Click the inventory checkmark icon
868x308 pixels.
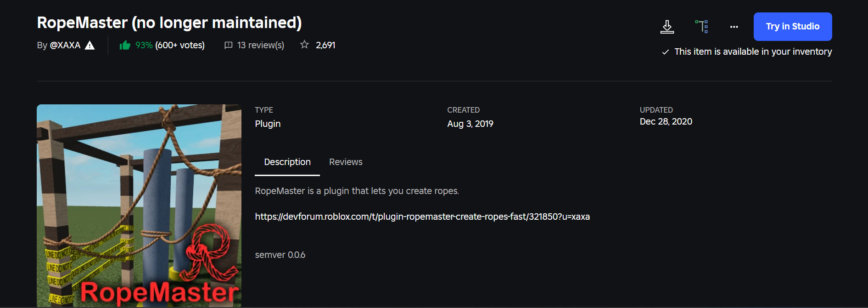click(x=666, y=52)
